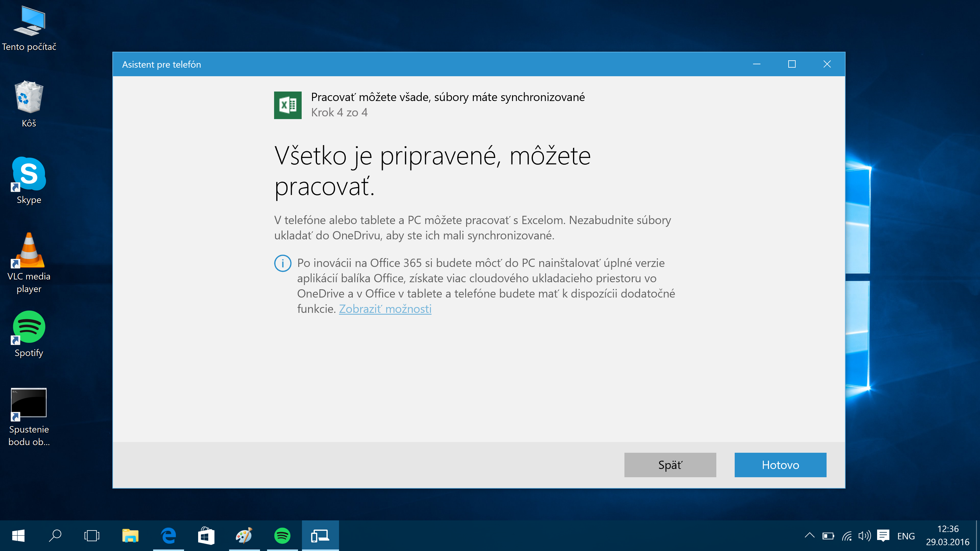This screenshot has height=551, width=980.
Task: Open volume control tray icon
Action: (864, 536)
